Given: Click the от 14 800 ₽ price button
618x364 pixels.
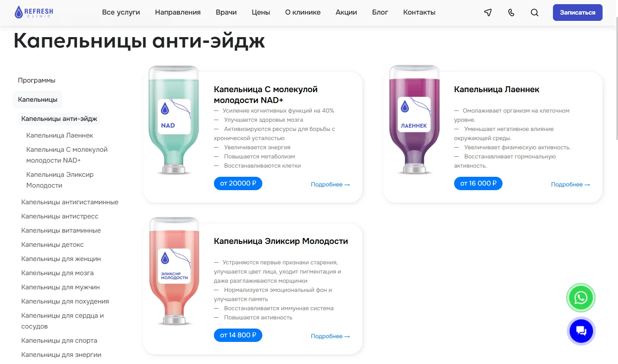Looking at the screenshot, I should click(238, 335).
